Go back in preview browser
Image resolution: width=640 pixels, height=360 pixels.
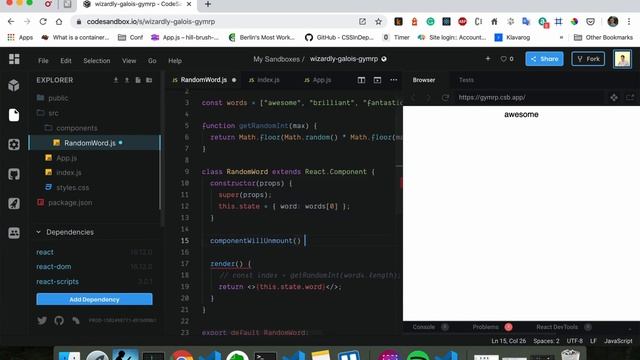pyautogui.click(x=413, y=98)
